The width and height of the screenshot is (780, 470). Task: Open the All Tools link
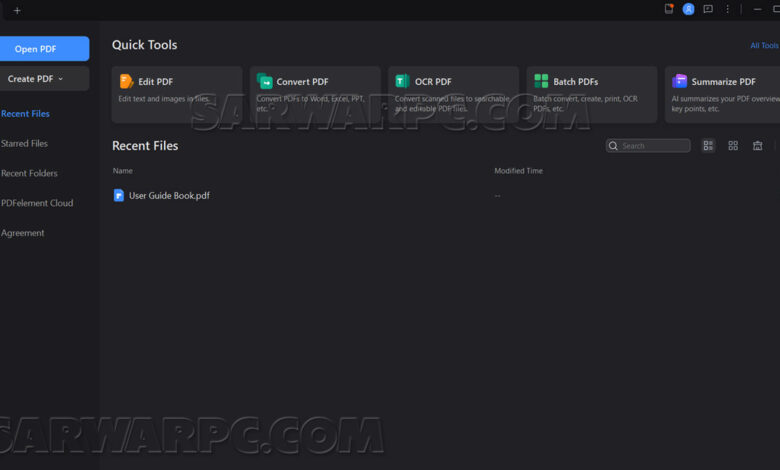pos(765,45)
